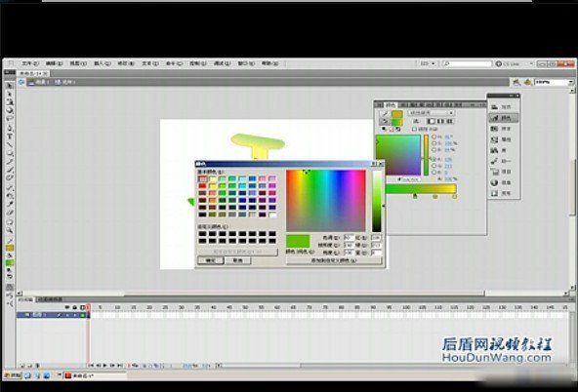The image size is (578, 392).
Task: Select the S saturation radio button
Action: [433, 143]
